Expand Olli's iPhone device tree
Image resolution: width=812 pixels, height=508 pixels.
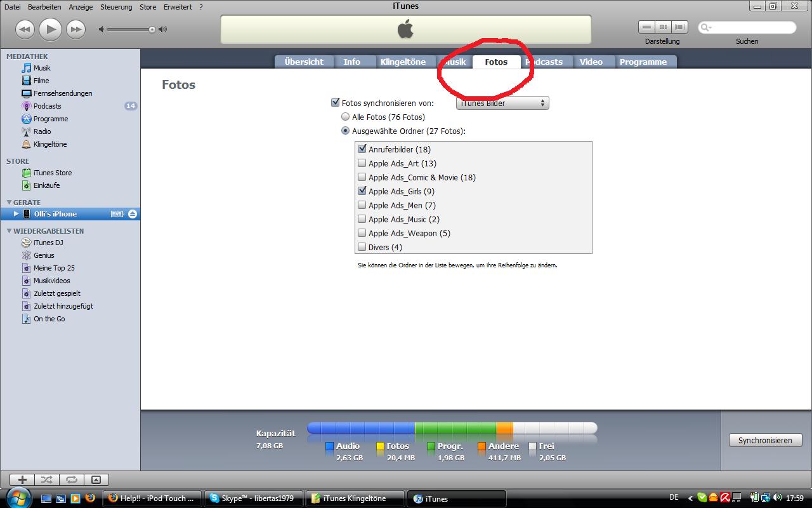tap(16, 214)
